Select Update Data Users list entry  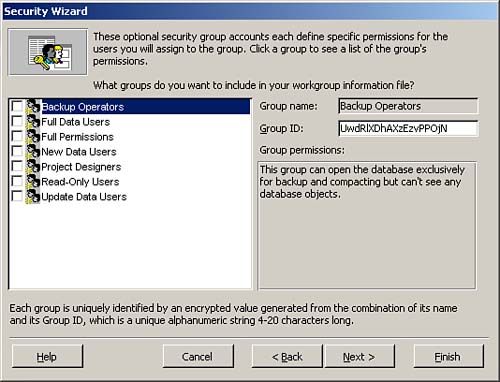point(84,197)
